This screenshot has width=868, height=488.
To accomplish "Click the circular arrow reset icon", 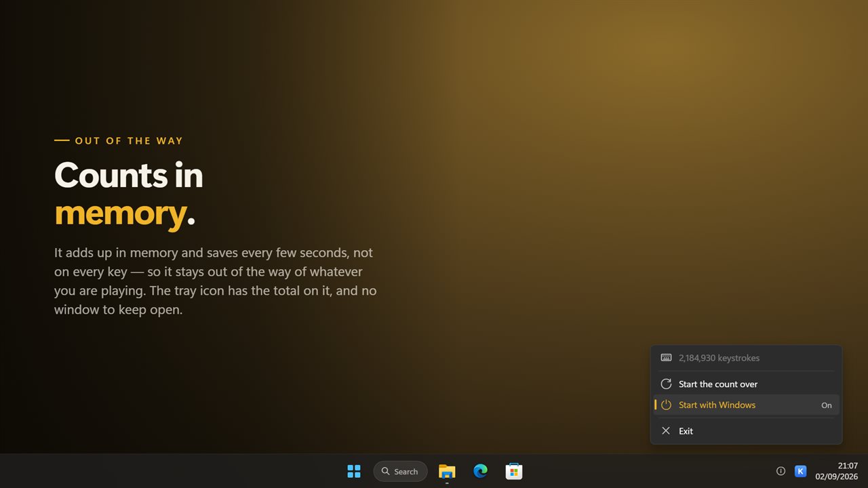I will point(666,384).
